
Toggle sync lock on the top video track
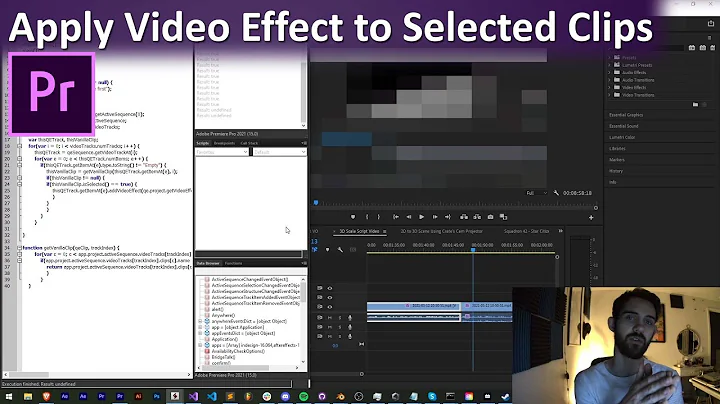coord(320,288)
